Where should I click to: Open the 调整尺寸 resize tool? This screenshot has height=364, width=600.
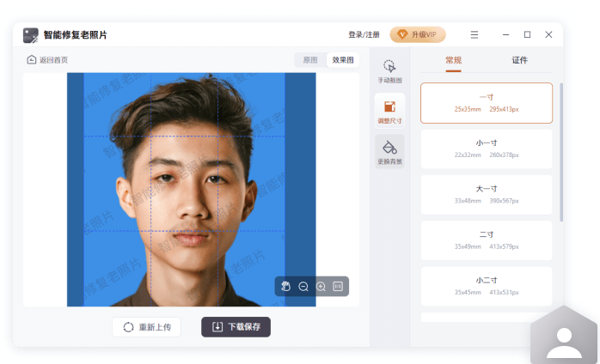pos(389,112)
